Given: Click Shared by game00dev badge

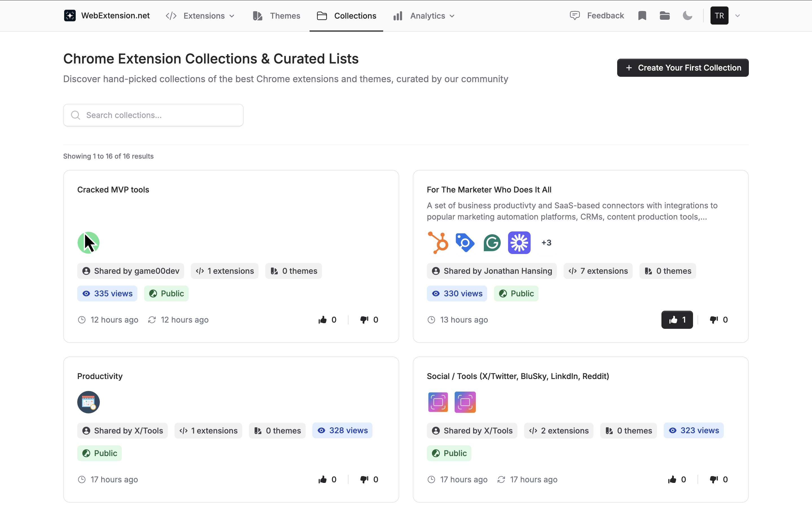Looking at the screenshot, I should 131,271.
